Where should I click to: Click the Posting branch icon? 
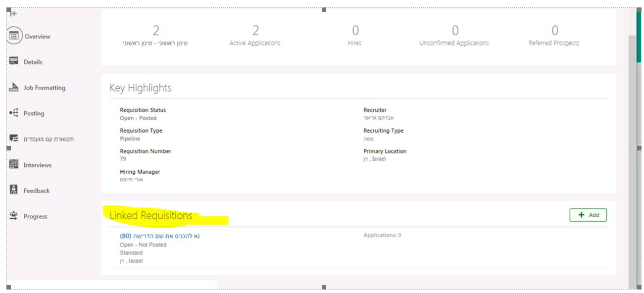point(14,113)
